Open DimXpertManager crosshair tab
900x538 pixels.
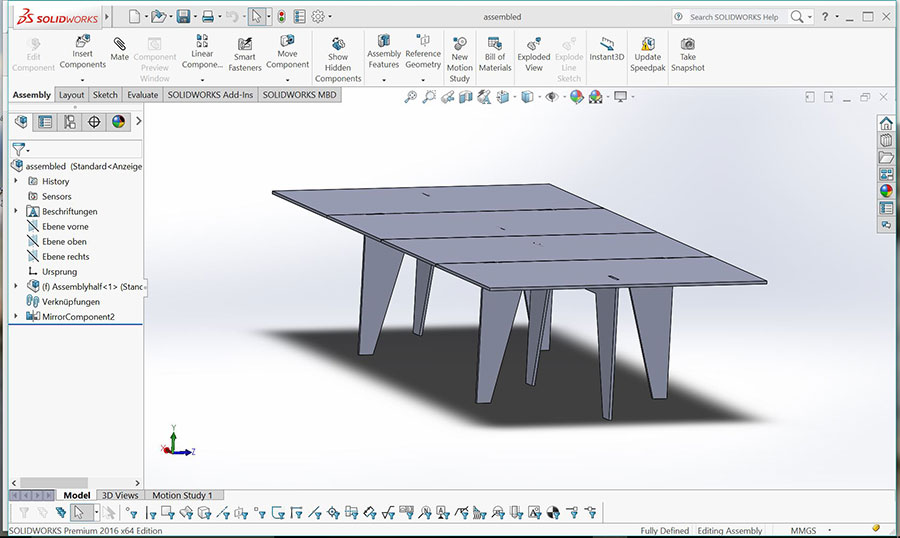coord(94,122)
